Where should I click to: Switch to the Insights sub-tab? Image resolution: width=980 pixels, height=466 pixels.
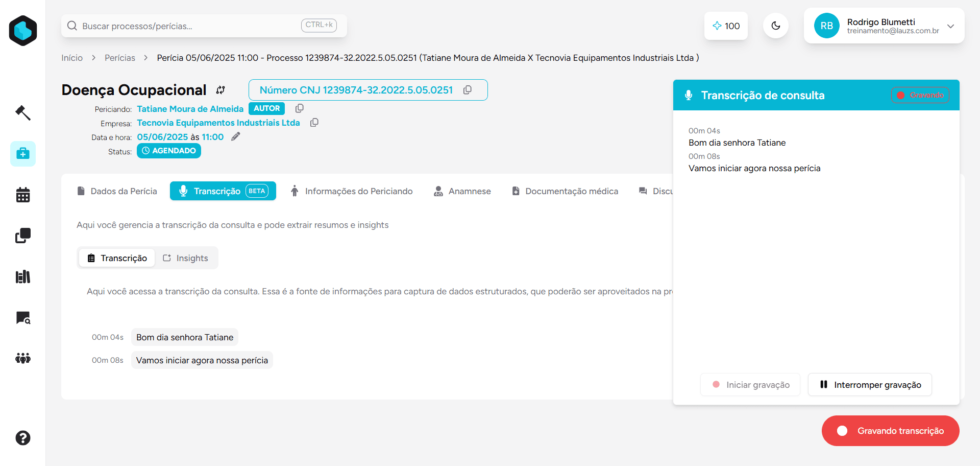coord(186,258)
